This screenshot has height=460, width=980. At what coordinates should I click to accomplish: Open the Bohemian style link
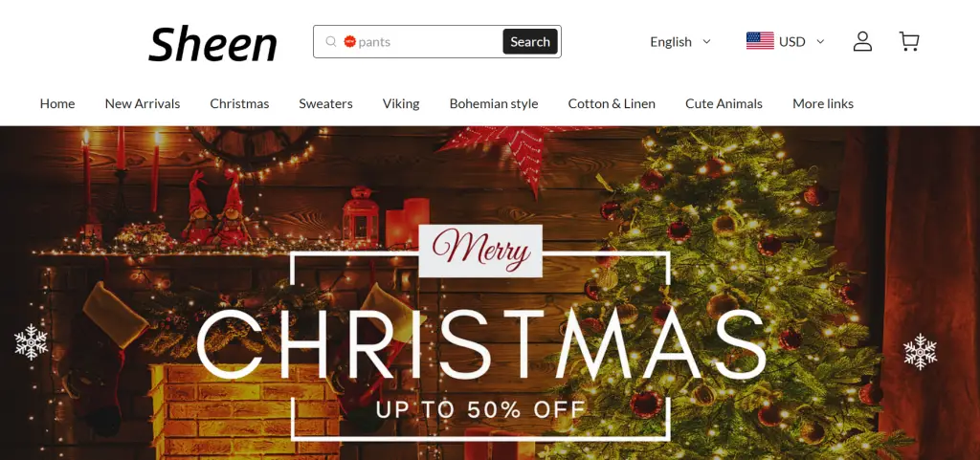(x=494, y=103)
